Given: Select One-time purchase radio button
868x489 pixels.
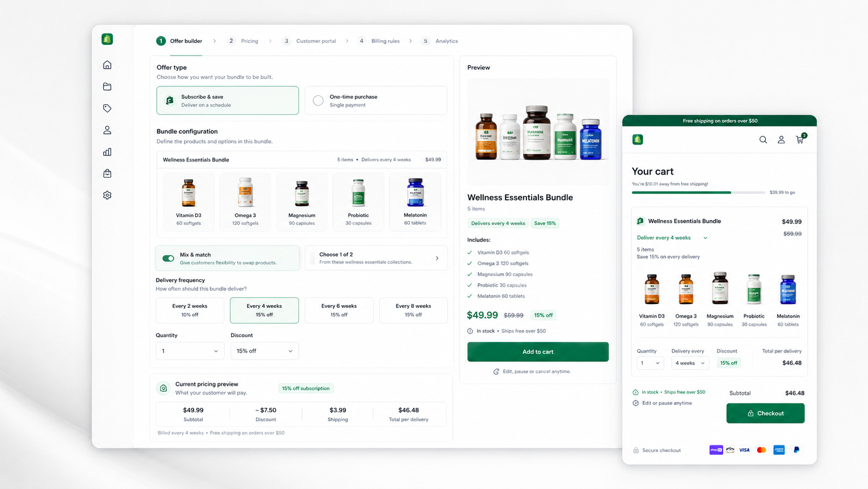Looking at the screenshot, I should coord(318,100).
